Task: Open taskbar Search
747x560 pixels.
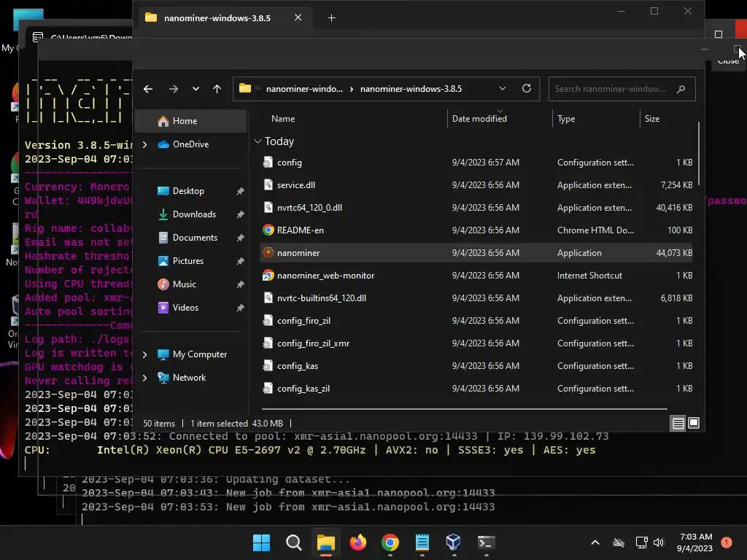Action: (x=293, y=542)
